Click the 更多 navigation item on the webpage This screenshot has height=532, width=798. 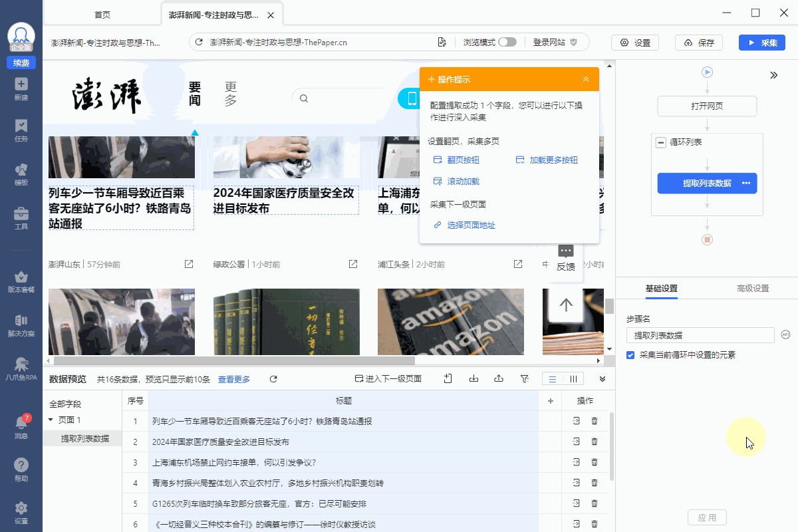point(231,94)
